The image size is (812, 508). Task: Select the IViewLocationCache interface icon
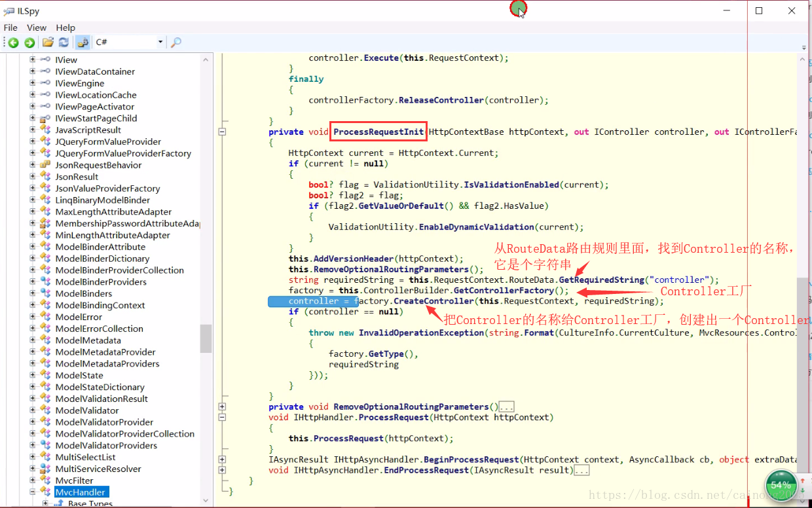click(45, 95)
